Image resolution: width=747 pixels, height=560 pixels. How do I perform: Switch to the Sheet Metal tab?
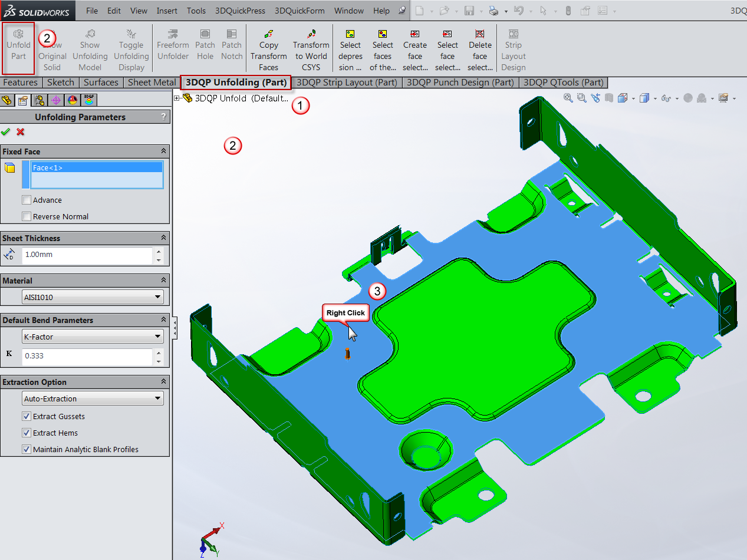(x=152, y=83)
